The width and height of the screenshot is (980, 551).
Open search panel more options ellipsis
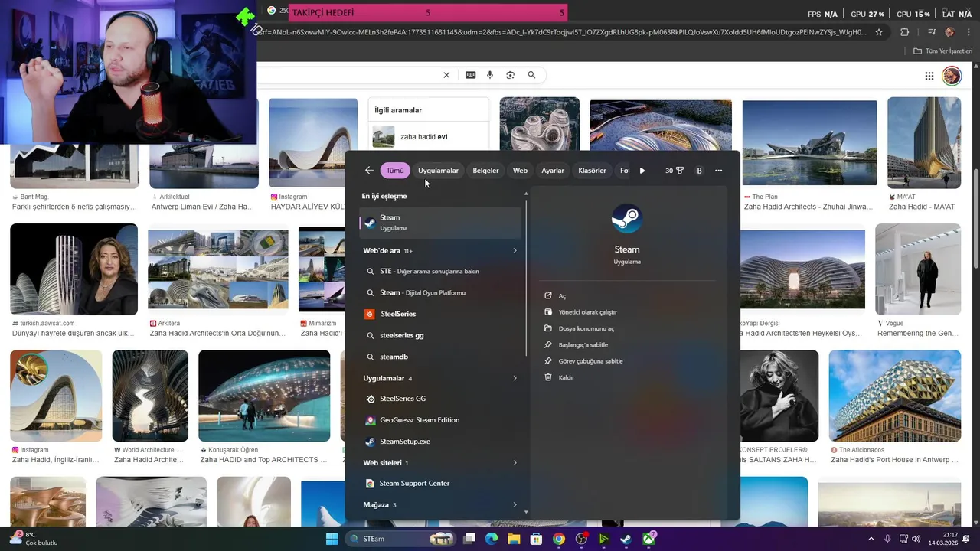[x=718, y=171]
